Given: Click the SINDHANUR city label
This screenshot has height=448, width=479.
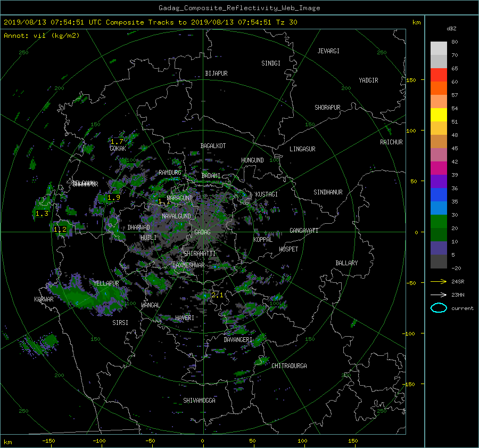Looking at the screenshot, I should tap(328, 192).
